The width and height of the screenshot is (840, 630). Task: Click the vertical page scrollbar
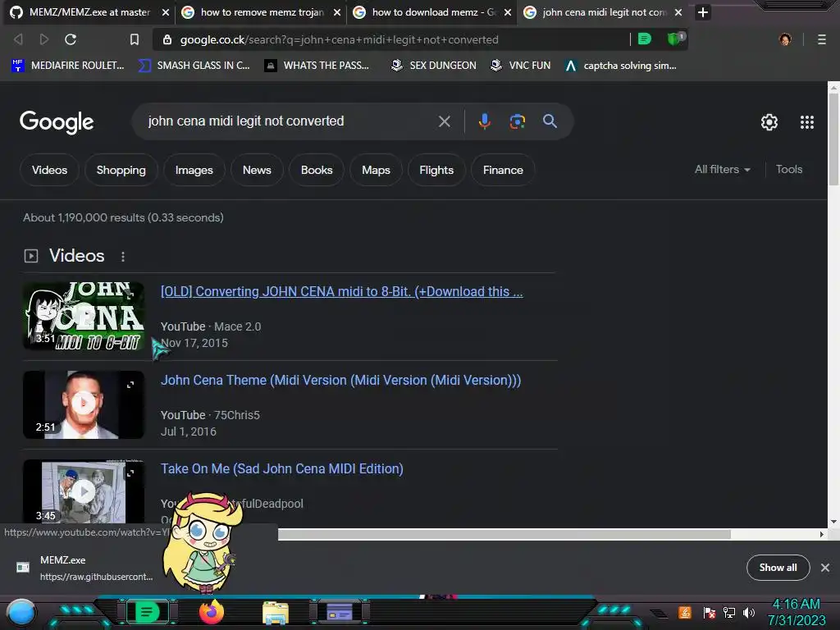[x=833, y=139]
